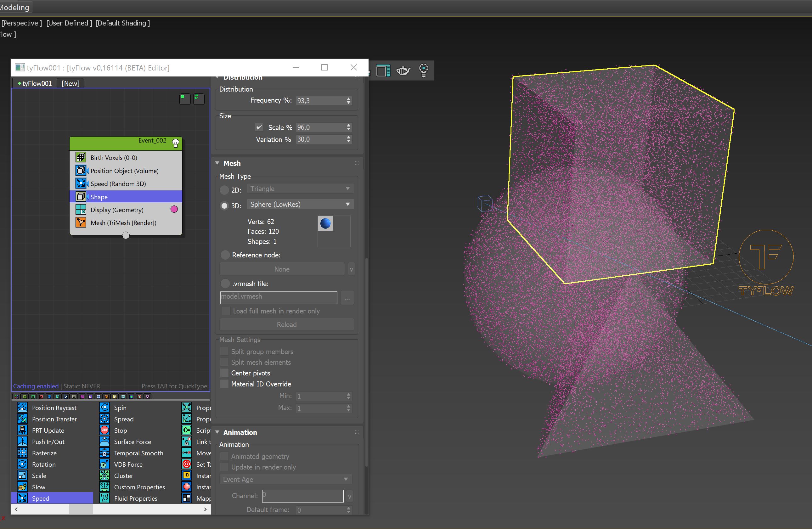Pick the Surface Force operator icon

(104, 441)
